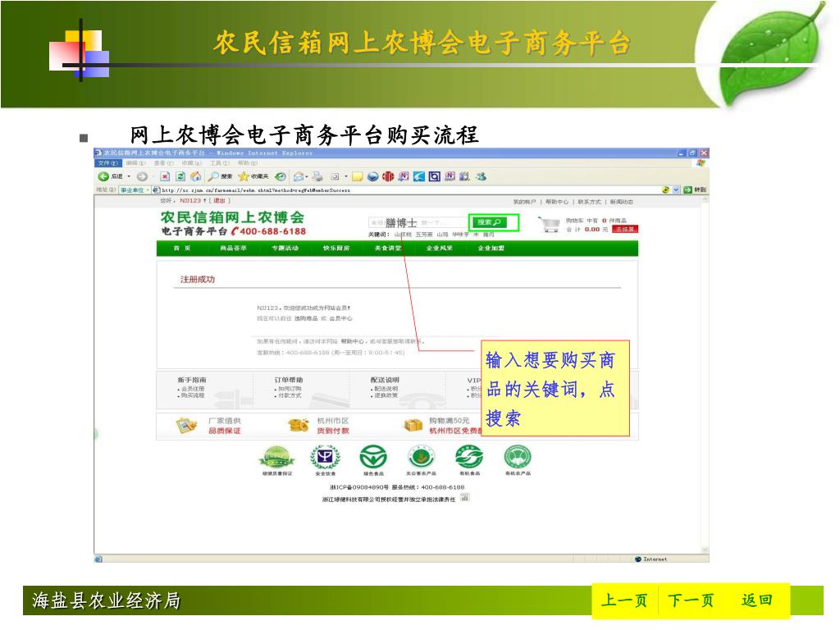Screen dimensions: 840x630
Task: Click the 下一页 slide button
Action: (x=691, y=600)
